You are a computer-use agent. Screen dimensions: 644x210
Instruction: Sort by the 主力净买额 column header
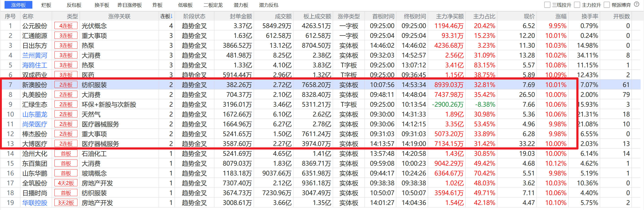(x=450, y=16)
